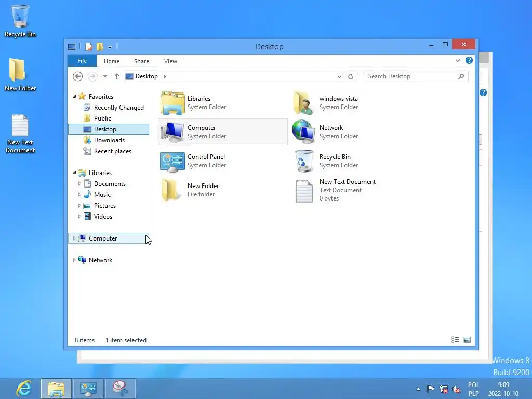
Task: Expand Computer node in navigation pane
Action: click(74, 238)
